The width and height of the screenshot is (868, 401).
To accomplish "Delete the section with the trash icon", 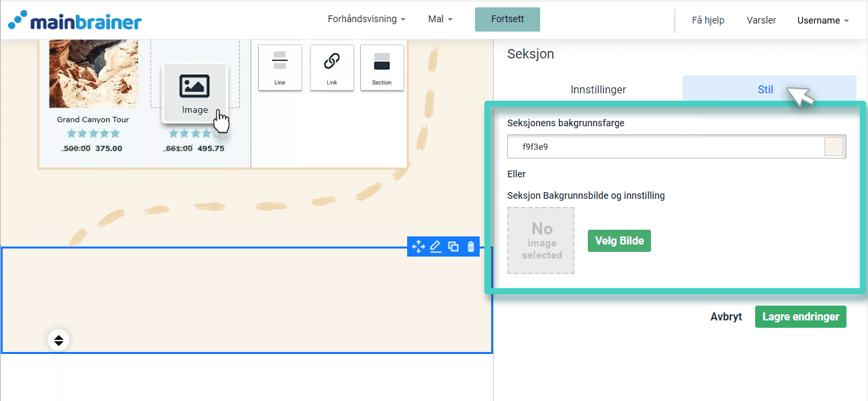I will point(470,247).
